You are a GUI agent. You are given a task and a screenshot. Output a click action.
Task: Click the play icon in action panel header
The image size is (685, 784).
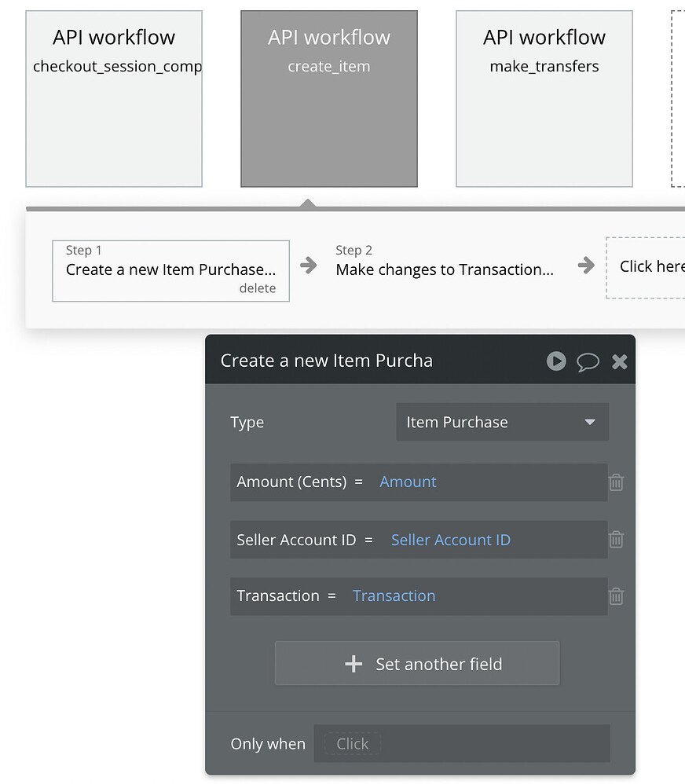pos(556,361)
